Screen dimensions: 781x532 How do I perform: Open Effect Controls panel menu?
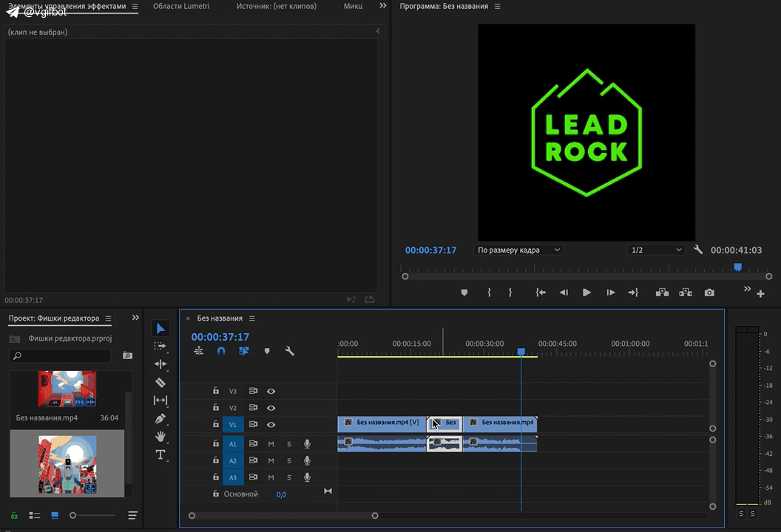pos(135,7)
